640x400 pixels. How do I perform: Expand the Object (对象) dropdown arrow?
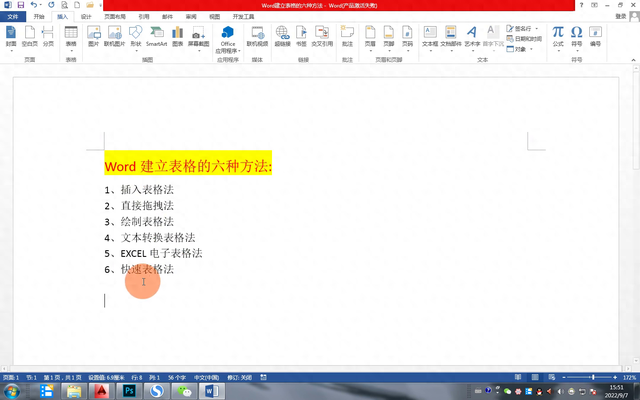[531, 49]
